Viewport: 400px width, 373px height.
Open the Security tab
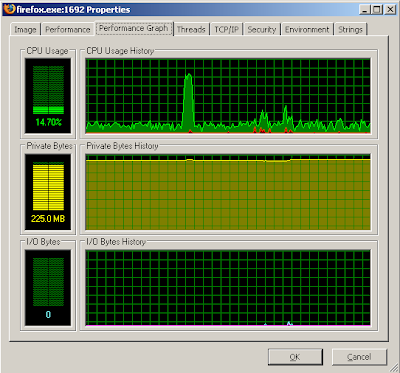262,29
